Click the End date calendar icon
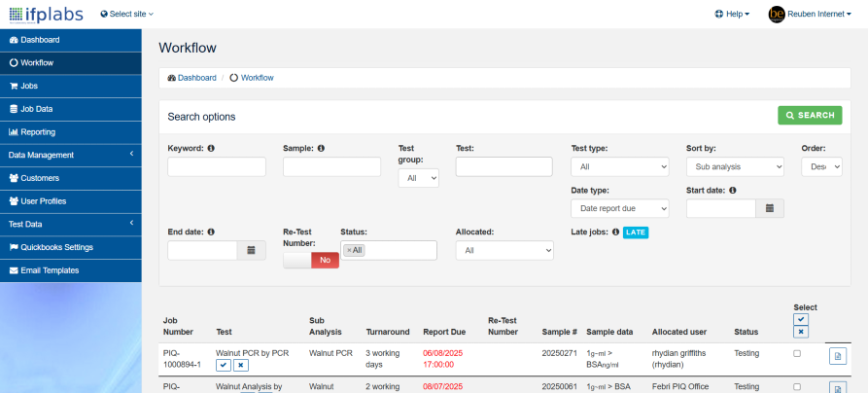This screenshot has height=393, width=868. pos(251,250)
